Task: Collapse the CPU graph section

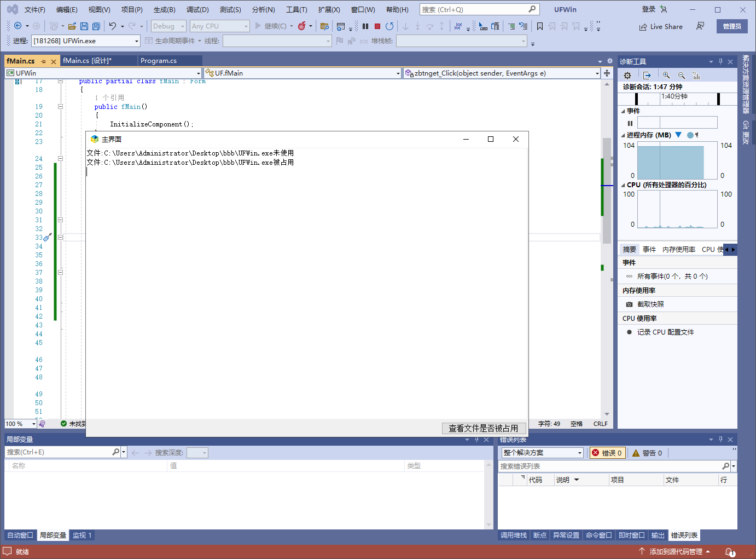Action: pos(623,185)
